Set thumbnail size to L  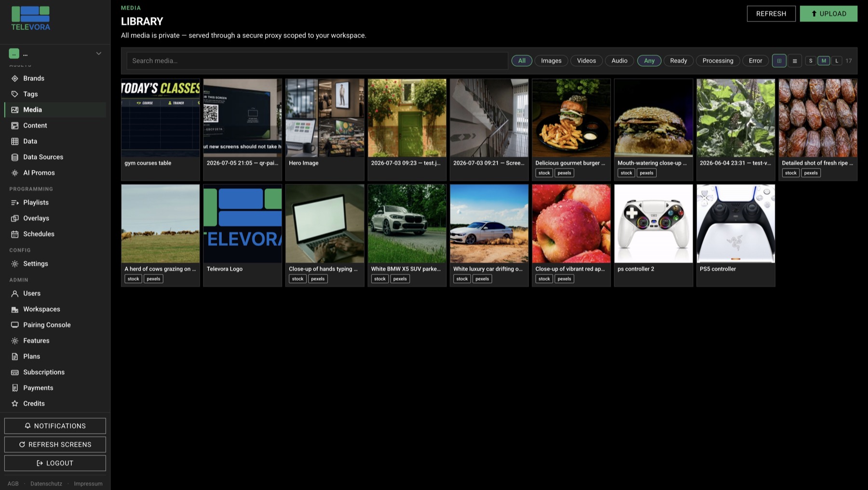[x=837, y=61]
